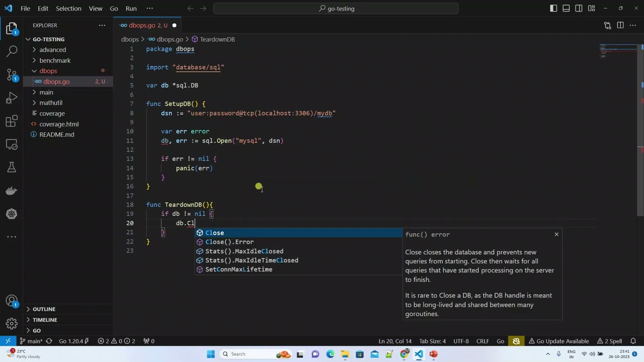Go forward with the navigation arrow
The width and height of the screenshot is (644, 362).
click(204, 9)
